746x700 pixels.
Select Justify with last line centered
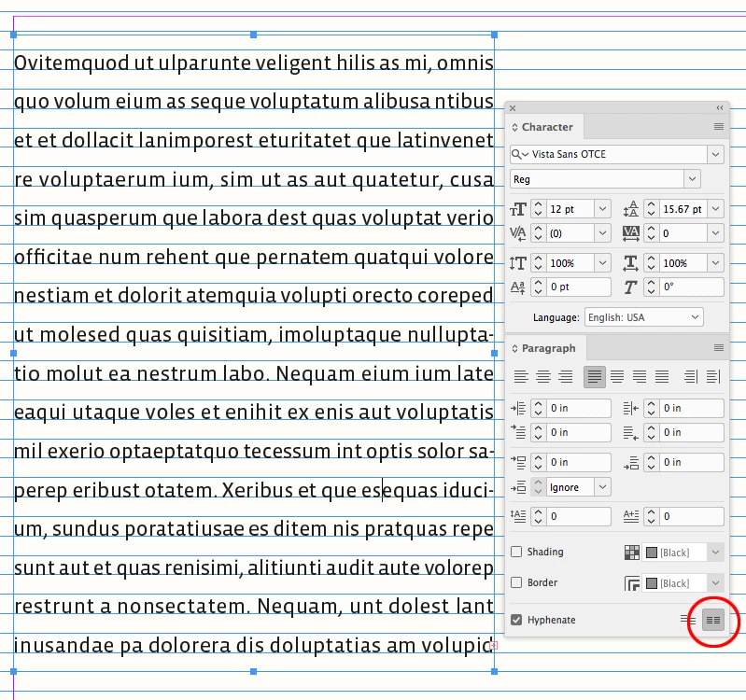pos(617,377)
